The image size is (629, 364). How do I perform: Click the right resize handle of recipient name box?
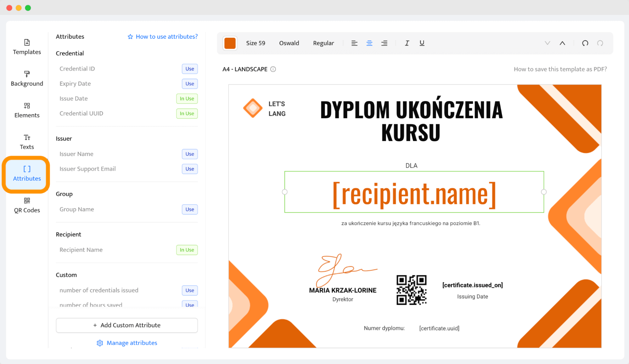[x=544, y=192]
